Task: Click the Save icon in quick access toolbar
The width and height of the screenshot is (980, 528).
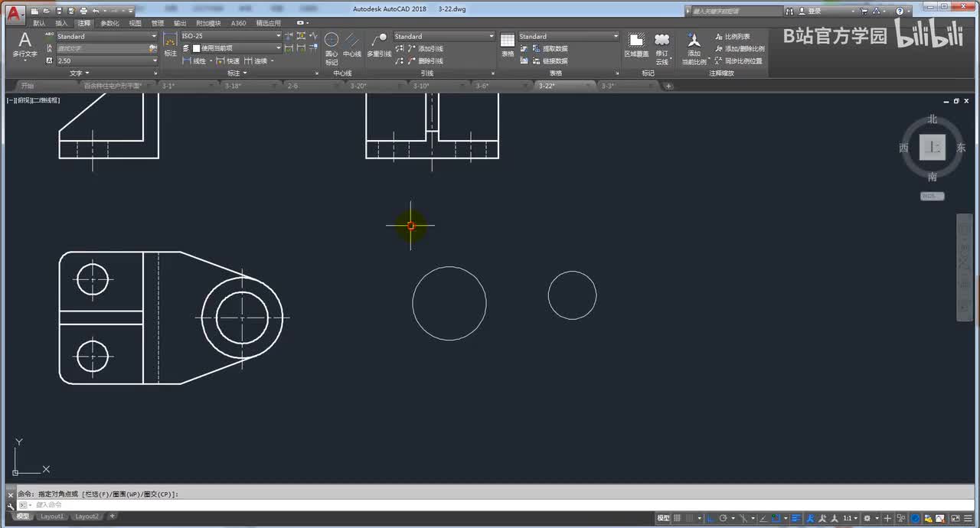Action: [x=59, y=11]
